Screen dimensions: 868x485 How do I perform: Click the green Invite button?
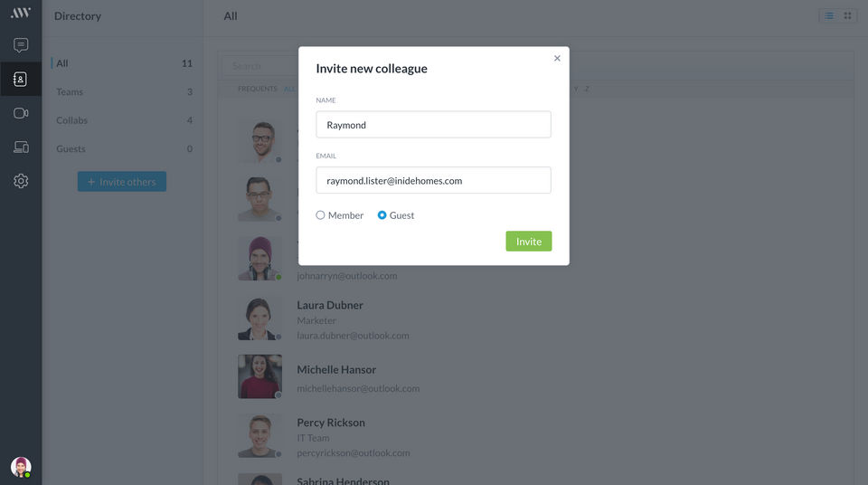pos(528,242)
